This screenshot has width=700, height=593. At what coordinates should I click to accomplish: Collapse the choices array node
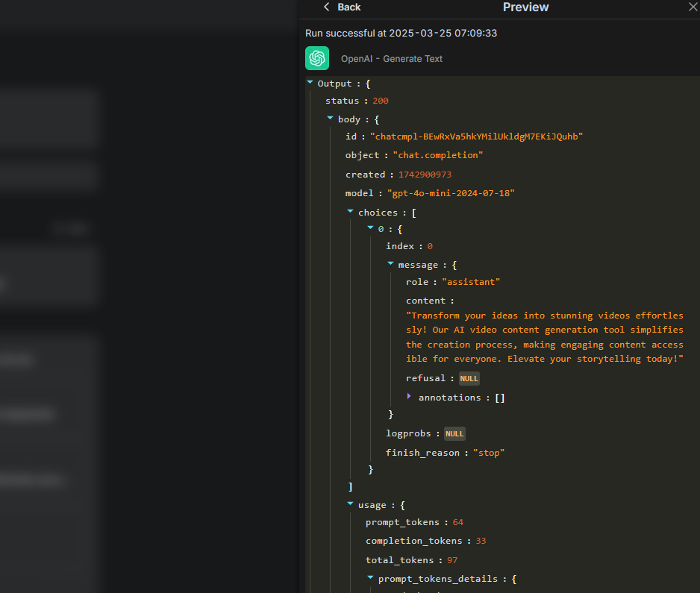(x=351, y=212)
